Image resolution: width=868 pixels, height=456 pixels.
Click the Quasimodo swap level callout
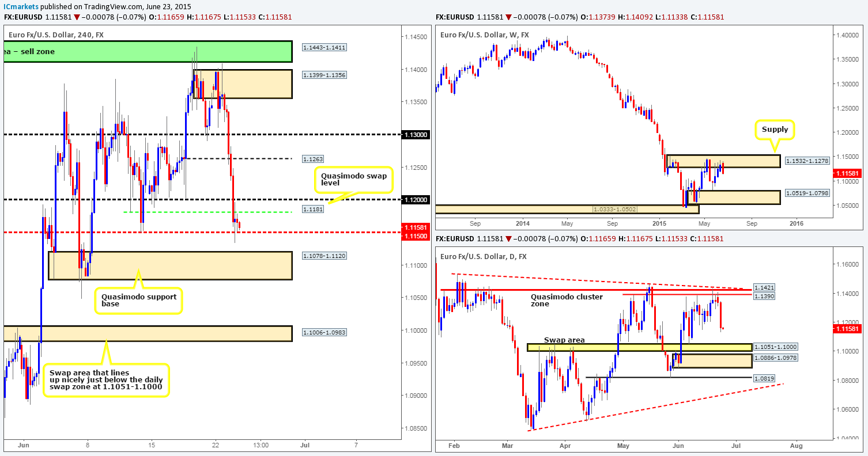354,178
